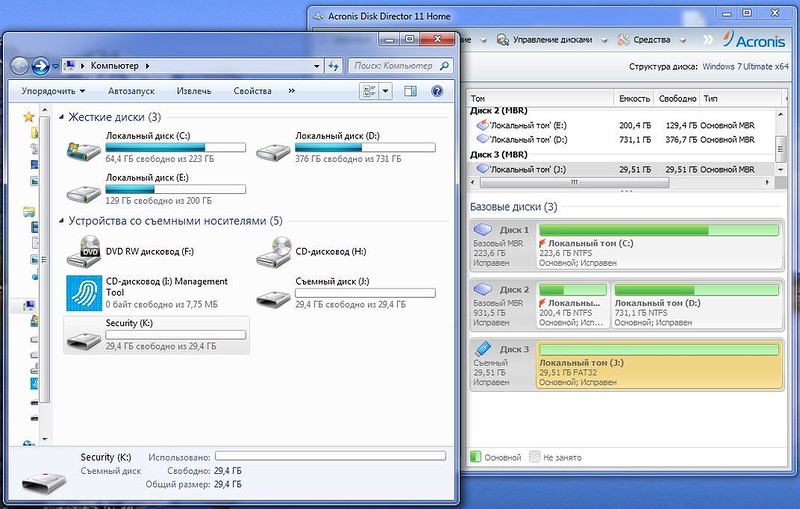
Task: Select the 'Диск 1' icon in base disks
Action: [x=483, y=230]
